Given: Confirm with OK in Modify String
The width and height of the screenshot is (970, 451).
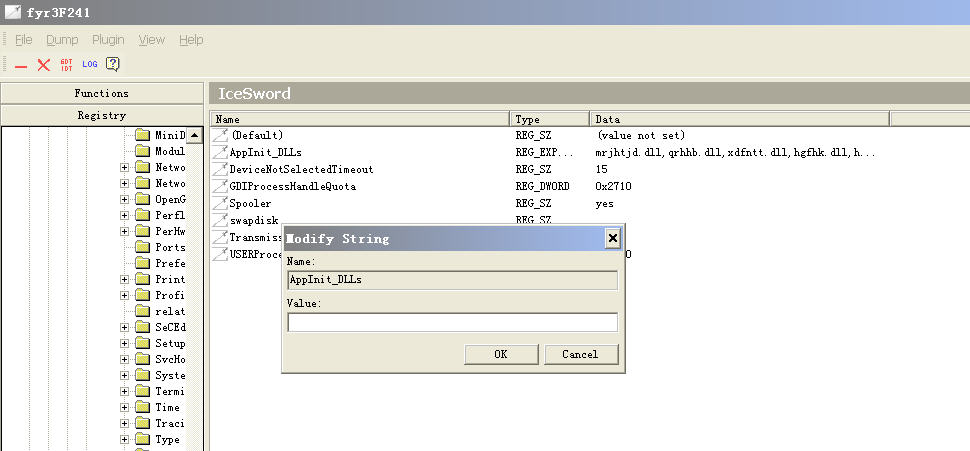Looking at the screenshot, I should point(501,354).
